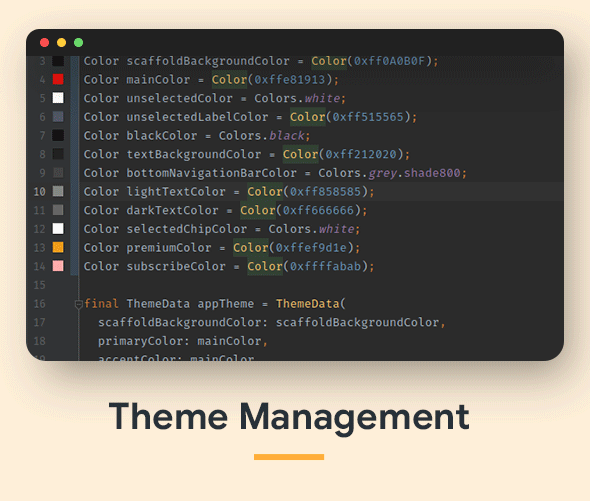Open the red mainColor gutter swatch
Viewport: 590px width, 501px height.
[x=58, y=79]
